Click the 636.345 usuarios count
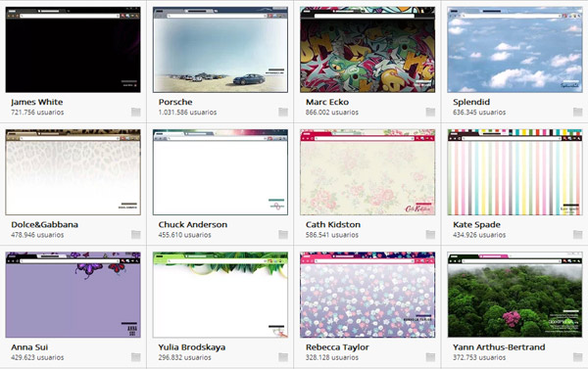This screenshot has width=588, height=369. tap(479, 112)
